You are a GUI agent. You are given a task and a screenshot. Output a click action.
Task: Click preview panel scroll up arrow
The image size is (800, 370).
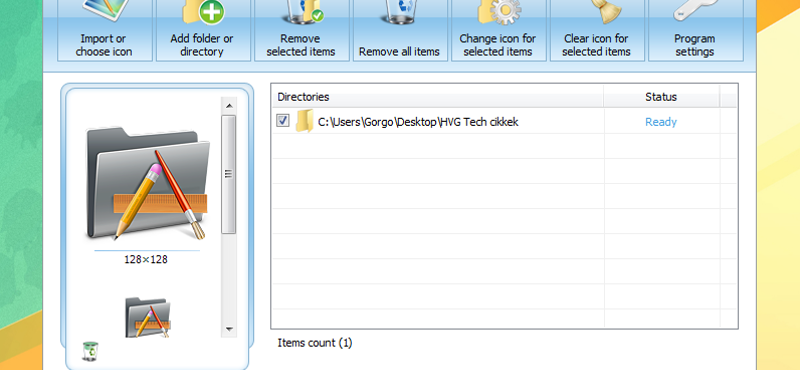(x=229, y=106)
